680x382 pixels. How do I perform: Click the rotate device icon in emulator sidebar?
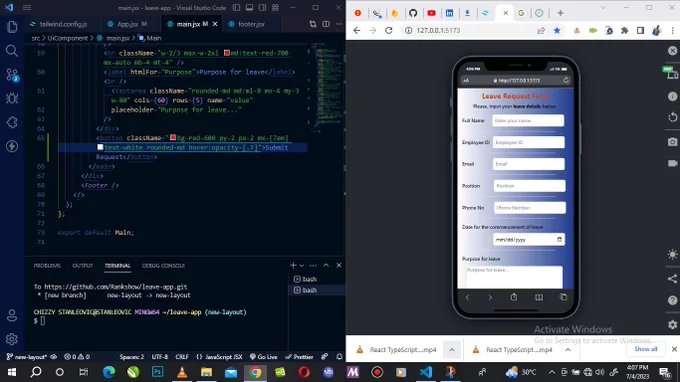672,118
